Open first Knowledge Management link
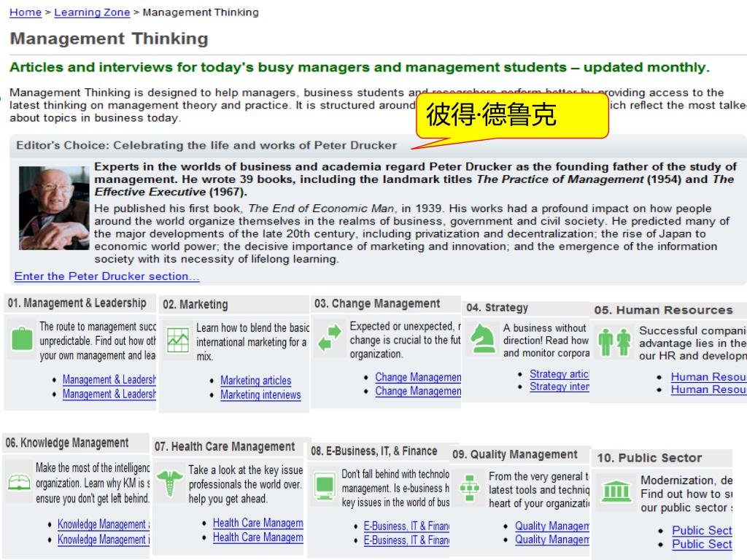This screenshot has width=747, height=560. tap(104, 524)
